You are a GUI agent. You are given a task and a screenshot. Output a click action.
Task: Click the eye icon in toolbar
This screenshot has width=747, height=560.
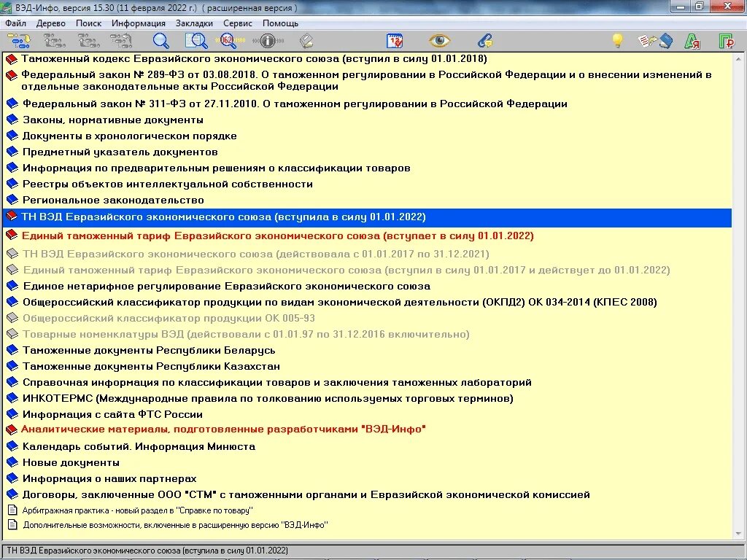pyautogui.click(x=439, y=41)
